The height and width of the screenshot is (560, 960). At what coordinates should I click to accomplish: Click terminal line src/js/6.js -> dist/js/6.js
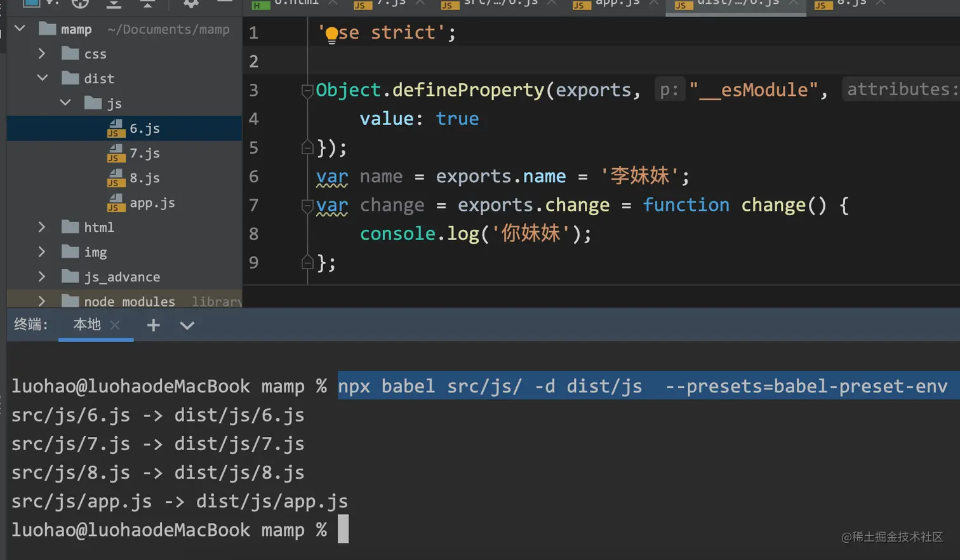pos(157,415)
